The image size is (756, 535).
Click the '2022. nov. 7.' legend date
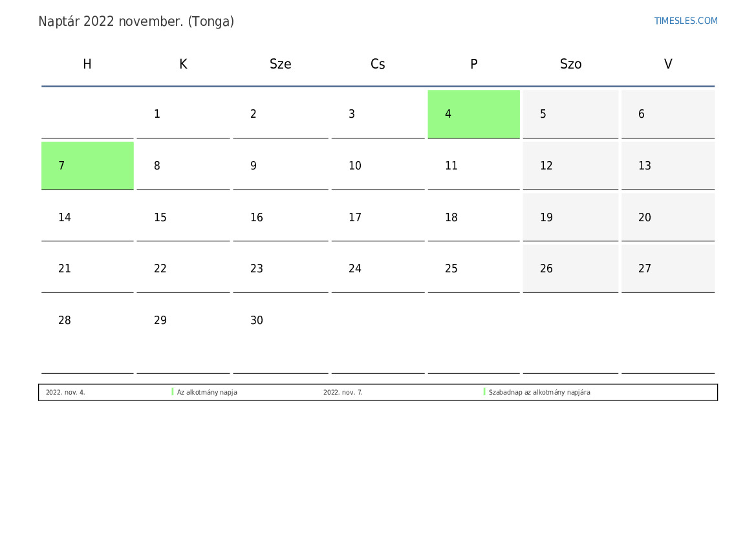click(x=343, y=392)
